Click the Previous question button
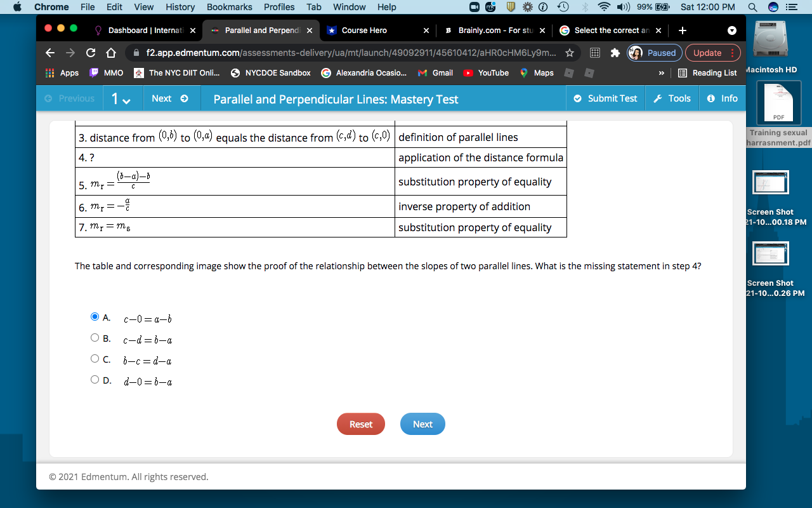 click(x=70, y=98)
